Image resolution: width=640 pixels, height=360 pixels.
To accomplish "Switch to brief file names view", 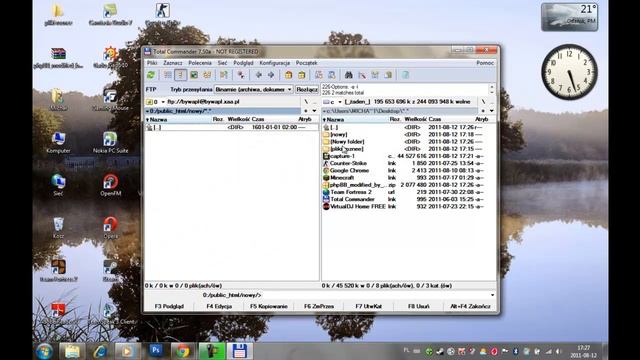I will click(x=168, y=75).
